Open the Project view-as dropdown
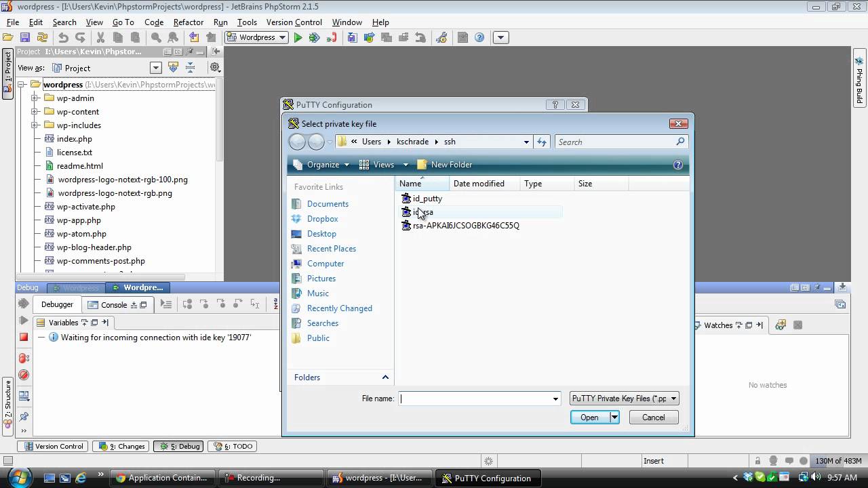 [x=156, y=68]
